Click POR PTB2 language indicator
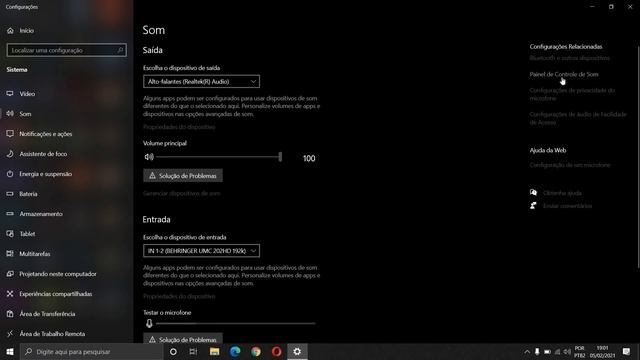640x360 pixels. coord(580,352)
